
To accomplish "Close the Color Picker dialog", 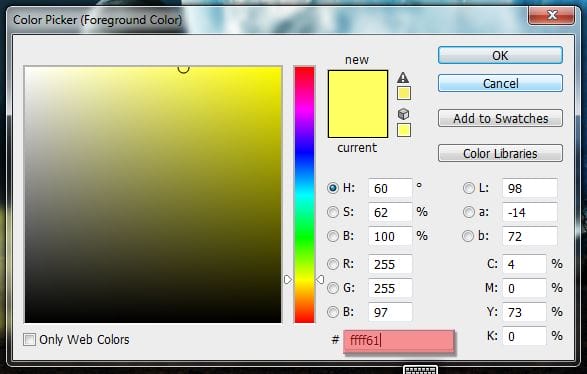I will pyautogui.click(x=551, y=15).
